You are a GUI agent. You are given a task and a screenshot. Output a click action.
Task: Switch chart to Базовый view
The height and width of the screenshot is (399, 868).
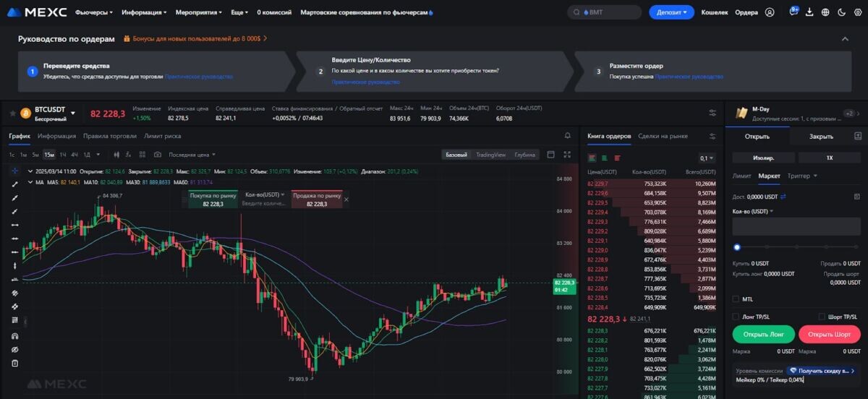point(456,155)
